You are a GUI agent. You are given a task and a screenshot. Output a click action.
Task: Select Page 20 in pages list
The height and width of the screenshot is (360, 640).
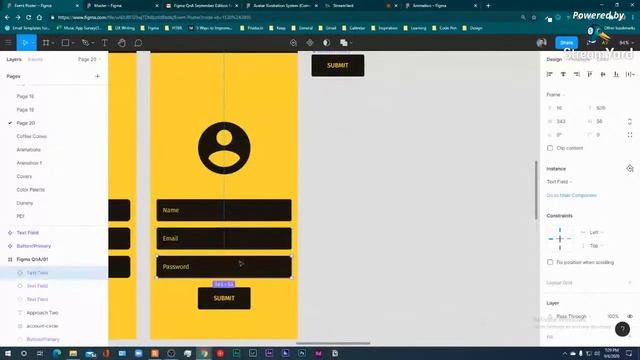(x=25, y=123)
